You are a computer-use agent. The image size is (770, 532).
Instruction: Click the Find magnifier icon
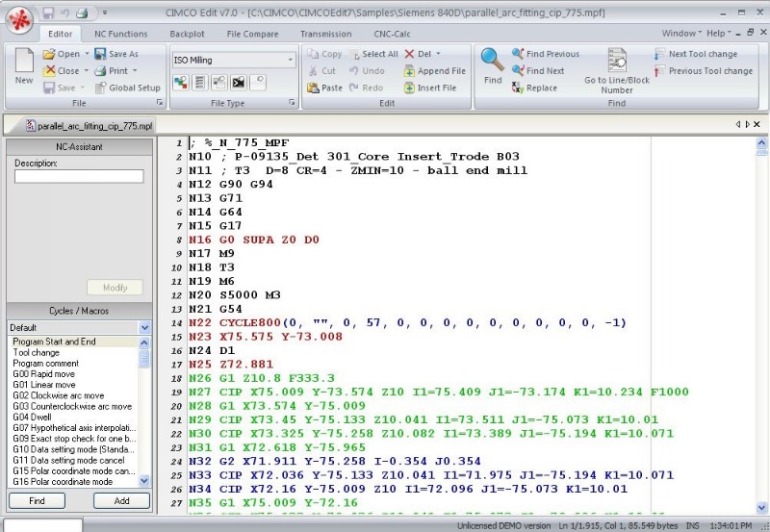pyautogui.click(x=492, y=61)
